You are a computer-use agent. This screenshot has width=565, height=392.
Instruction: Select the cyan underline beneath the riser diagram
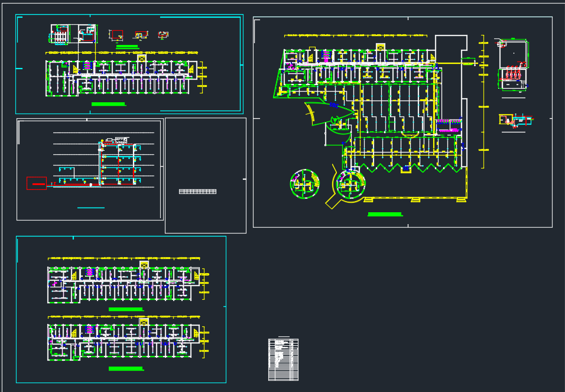[91, 208]
